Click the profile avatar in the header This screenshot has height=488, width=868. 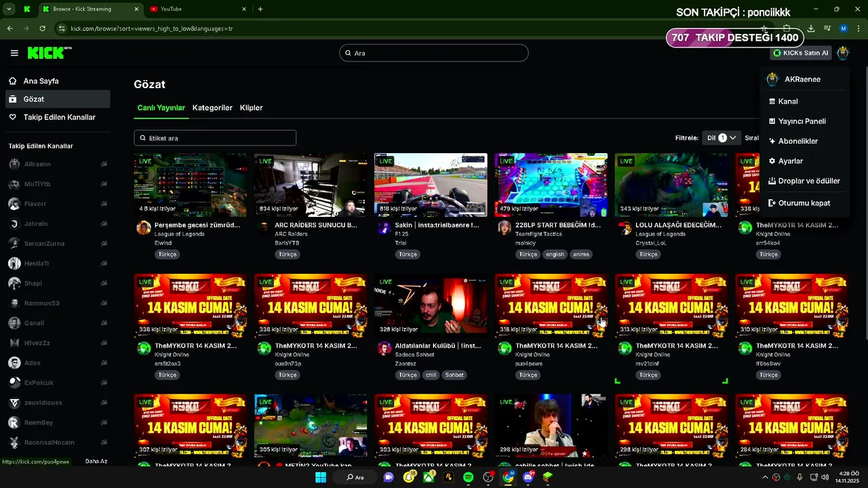click(842, 53)
